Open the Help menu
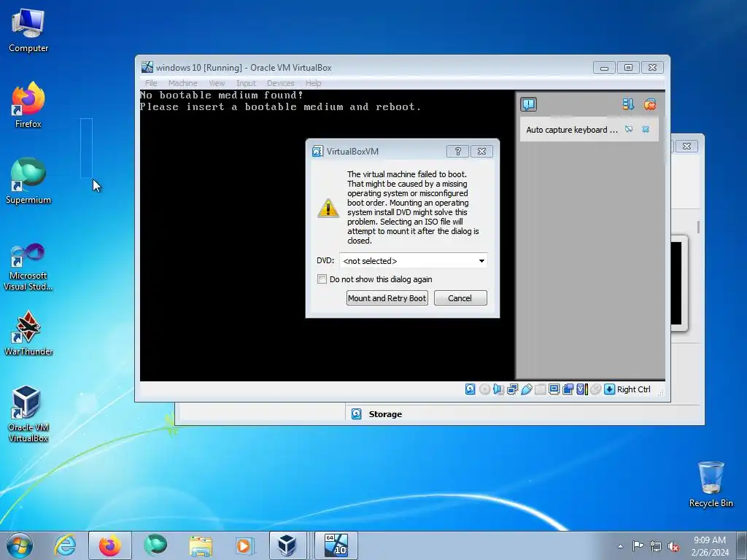The width and height of the screenshot is (747, 560). [313, 83]
